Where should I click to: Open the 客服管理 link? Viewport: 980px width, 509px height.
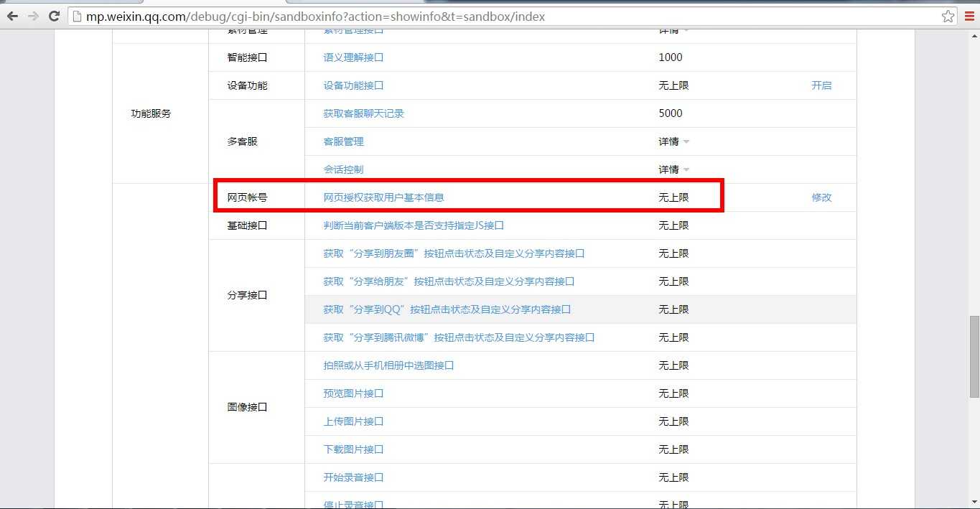coord(343,141)
